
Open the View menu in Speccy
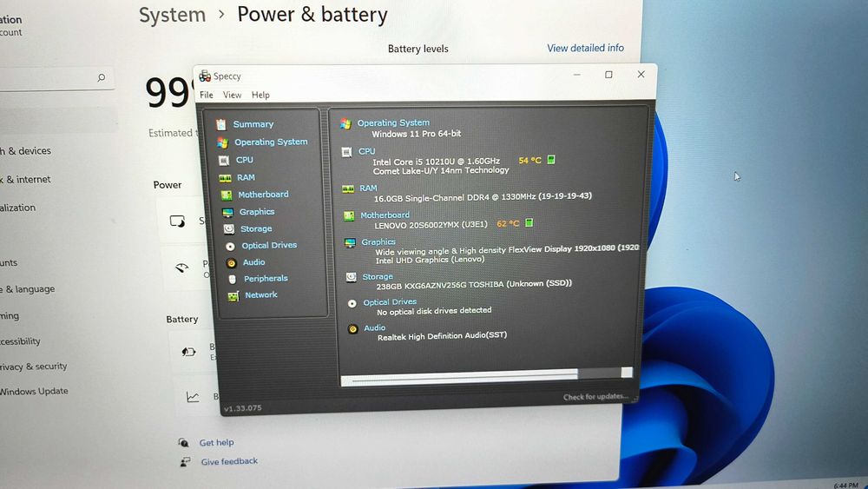tap(232, 96)
